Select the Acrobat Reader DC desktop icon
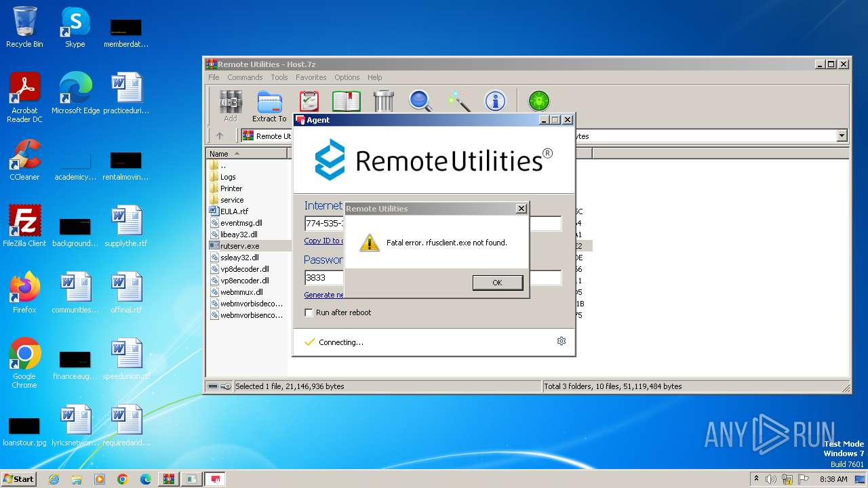 (24, 98)
